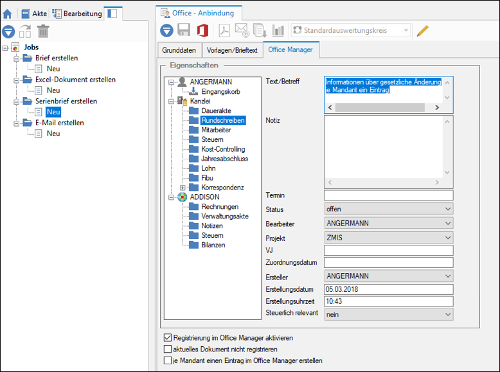Click the VJ input field
Viewport: 500px width, 372px height.
coord(389,250)
